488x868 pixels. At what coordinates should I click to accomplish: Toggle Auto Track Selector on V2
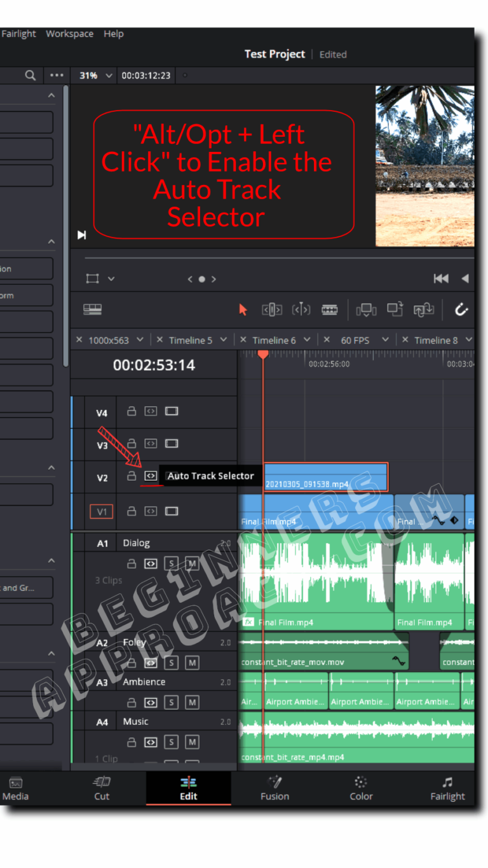(x=151, y=476)
